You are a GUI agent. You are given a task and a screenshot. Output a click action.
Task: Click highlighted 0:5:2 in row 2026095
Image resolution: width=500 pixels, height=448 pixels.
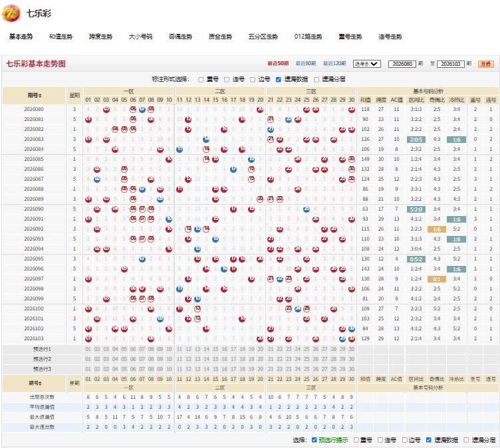416,259
